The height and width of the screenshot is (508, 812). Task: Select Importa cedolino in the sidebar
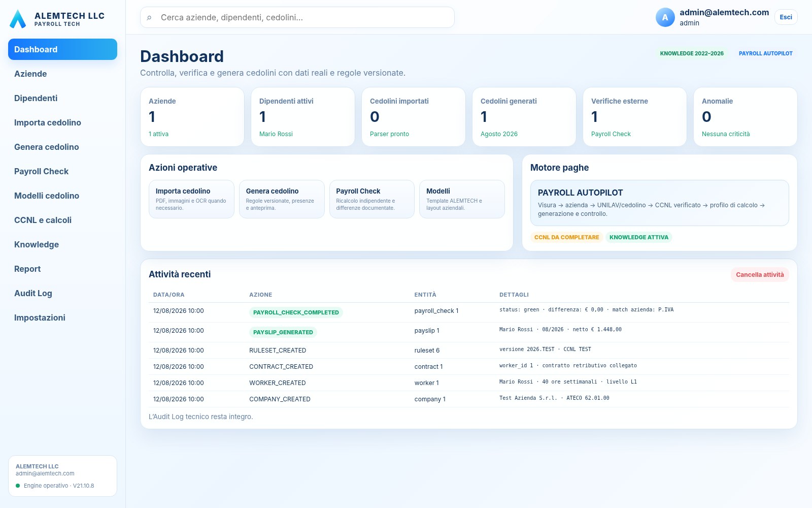click(62, 122)
